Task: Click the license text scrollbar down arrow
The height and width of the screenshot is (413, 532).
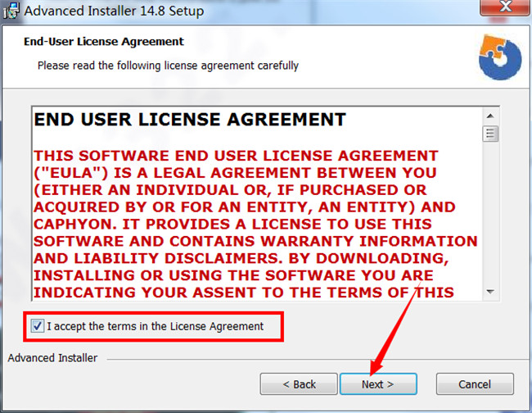Action: 490,292
